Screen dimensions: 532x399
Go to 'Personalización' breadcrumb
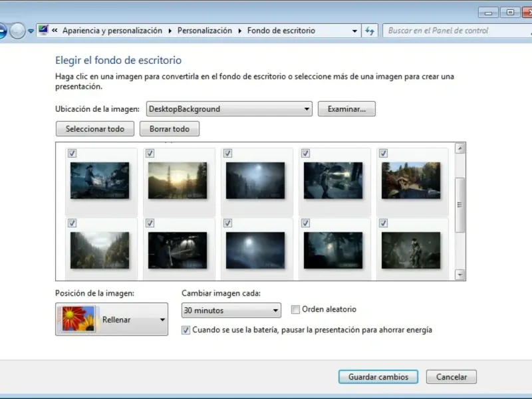[x=205, y=31]
